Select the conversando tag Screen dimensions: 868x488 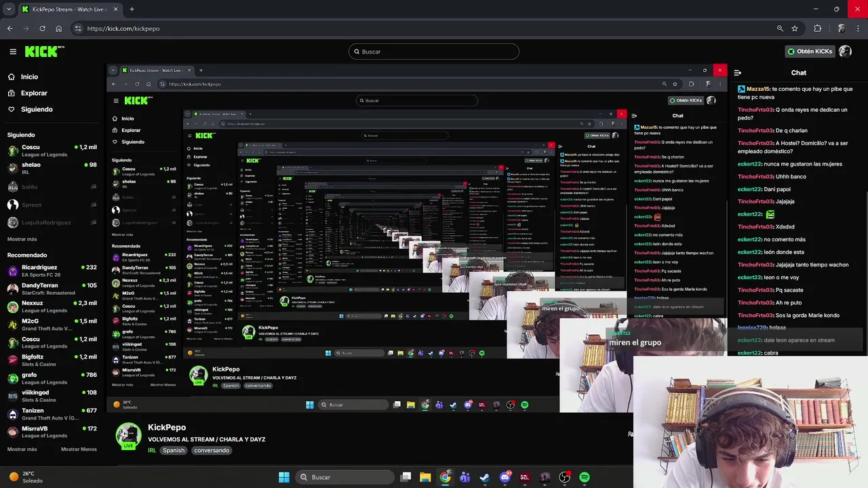point(212,450)
